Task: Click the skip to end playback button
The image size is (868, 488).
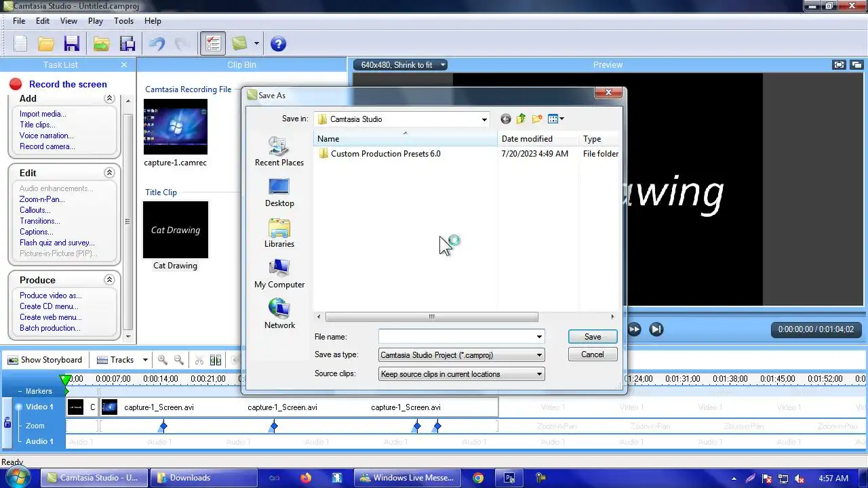Action: pos(656,329)
